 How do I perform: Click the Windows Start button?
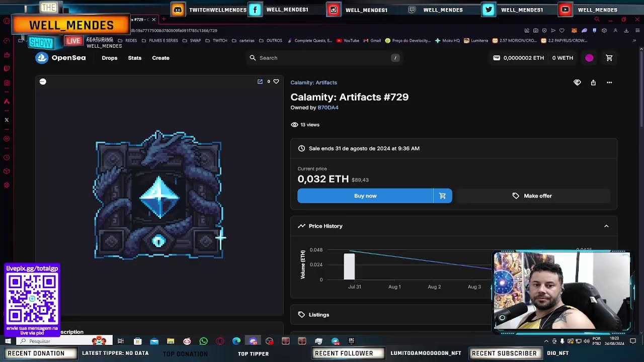[8, 341]
